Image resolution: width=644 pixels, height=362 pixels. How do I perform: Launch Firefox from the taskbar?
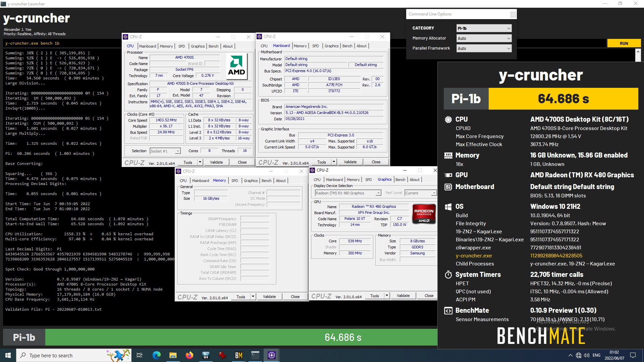click(190, 355)
